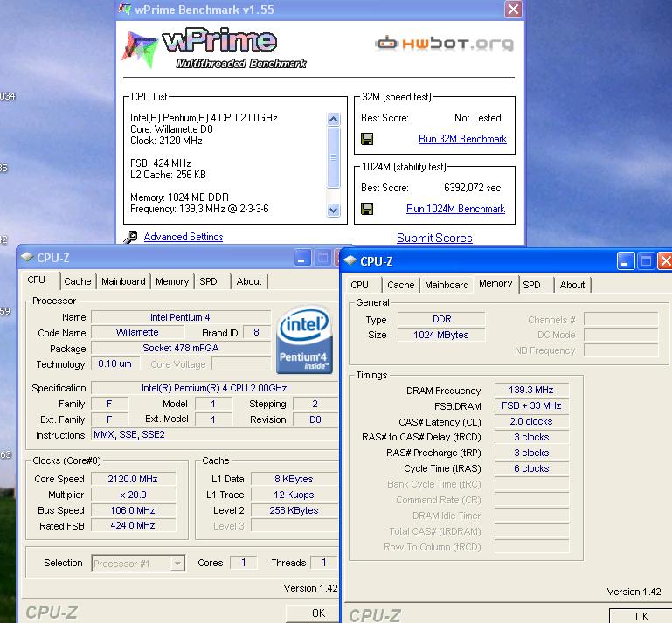Screen dimensions: 672x623
Task: Click the Multiplier x 20.0 field
Action: tap(133, 495)
